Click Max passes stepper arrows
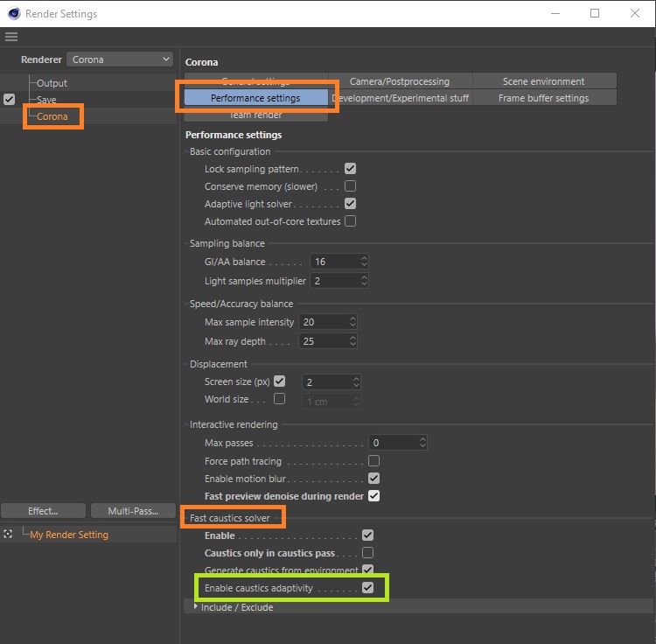The image size is (656, 644). (x=422, y=442)
